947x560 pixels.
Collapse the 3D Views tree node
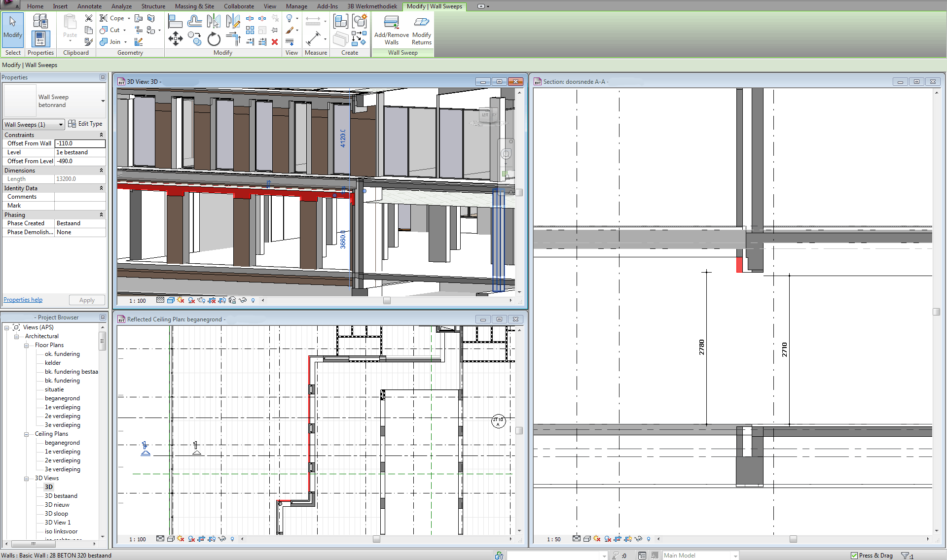(26, 478)
